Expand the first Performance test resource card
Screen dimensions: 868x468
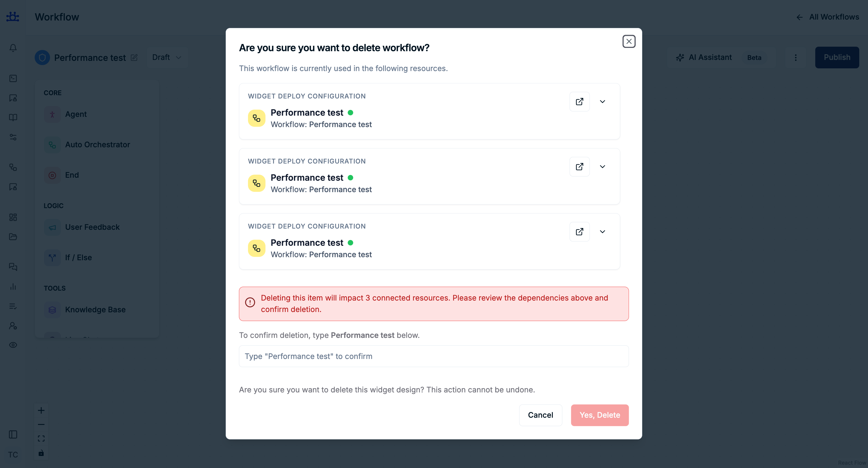pos(602,101)
